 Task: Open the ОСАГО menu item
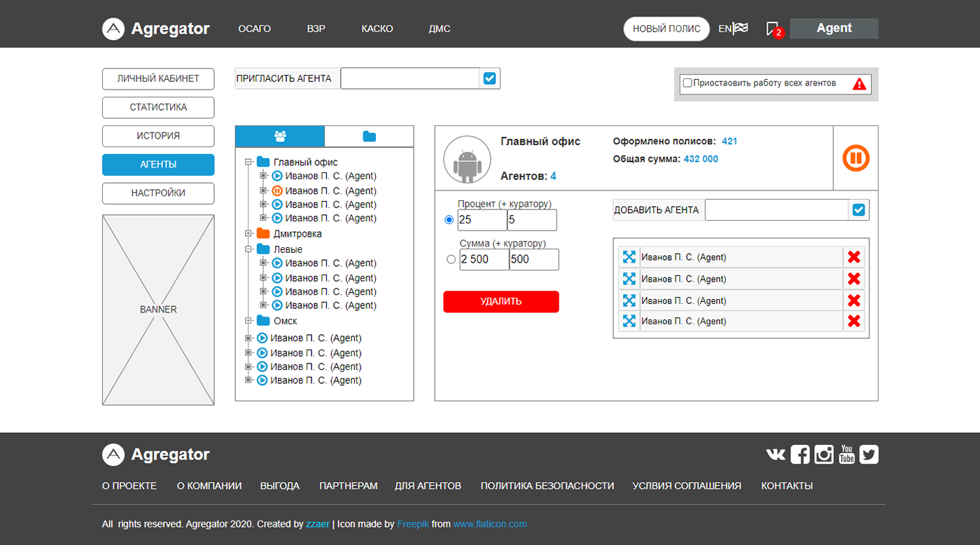254,29
